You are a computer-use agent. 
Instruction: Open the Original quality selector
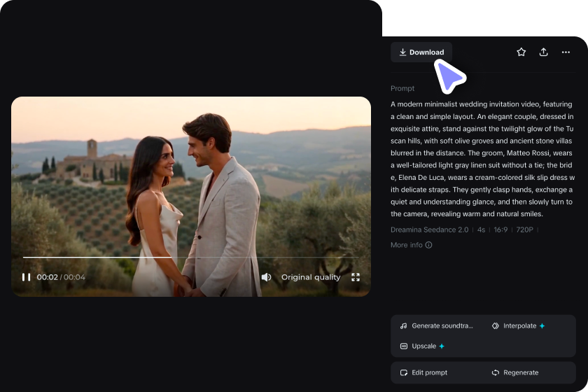(x=311, y=277)
